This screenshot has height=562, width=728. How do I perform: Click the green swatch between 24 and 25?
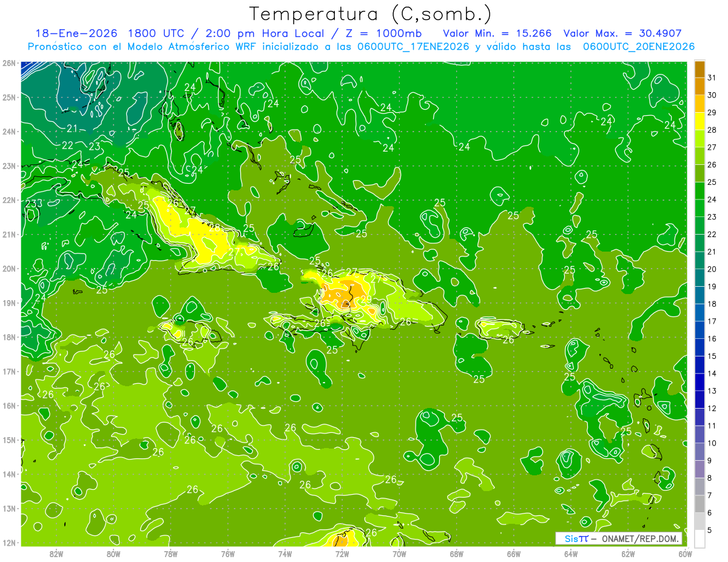click(x=699, y=190)
